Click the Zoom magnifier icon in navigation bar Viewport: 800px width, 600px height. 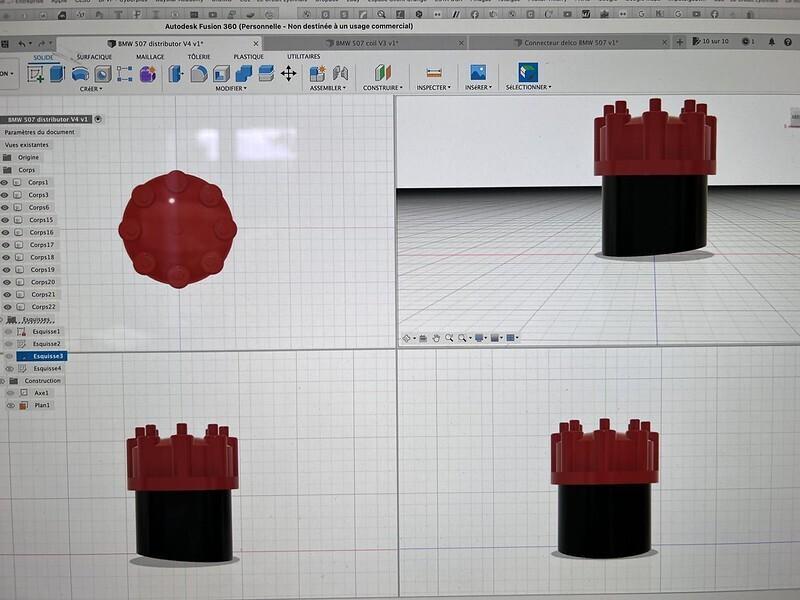(449, 338)
